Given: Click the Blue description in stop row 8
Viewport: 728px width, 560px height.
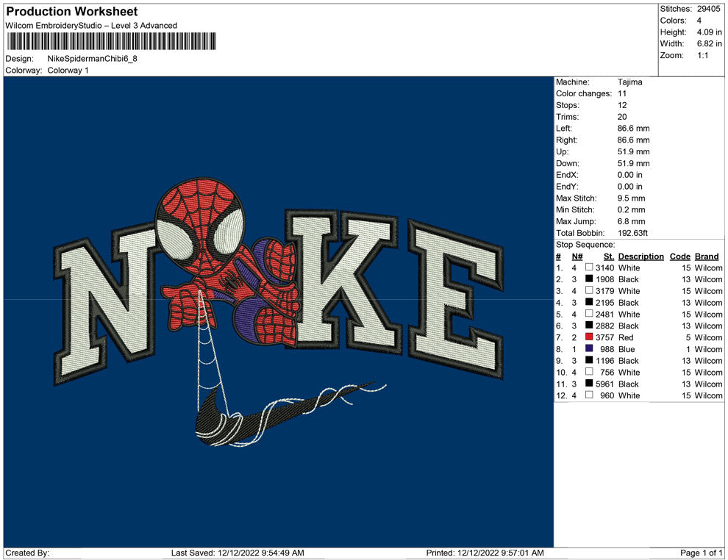Looking at the screenshot, I should pyautogui.click(x=627, y=349).
